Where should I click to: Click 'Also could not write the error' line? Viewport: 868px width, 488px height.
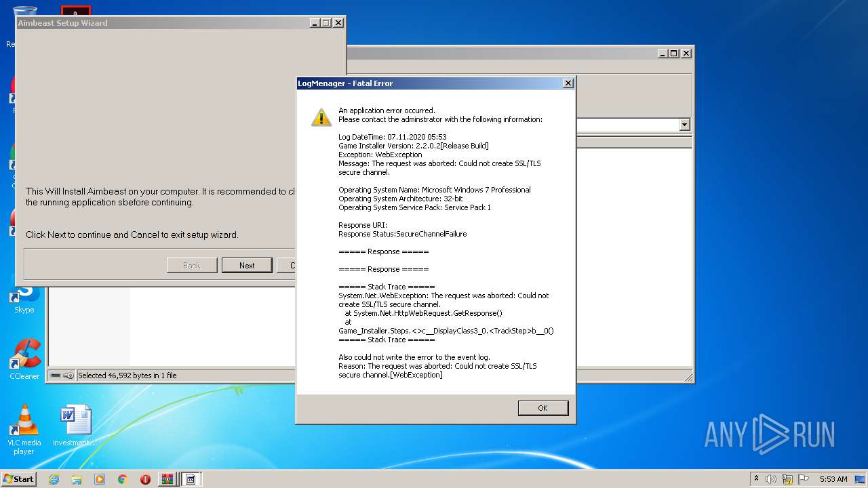[x=414, y=357]
